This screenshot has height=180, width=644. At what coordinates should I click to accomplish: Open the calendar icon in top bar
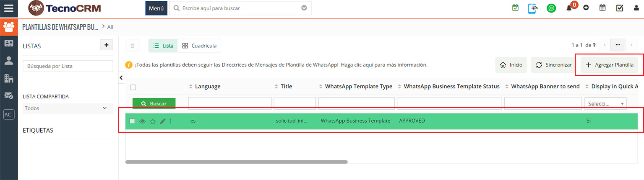(602, 8)
